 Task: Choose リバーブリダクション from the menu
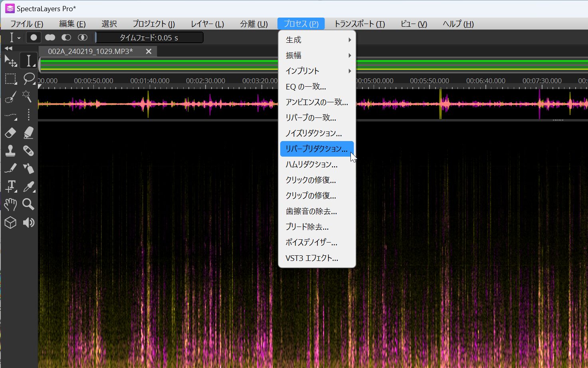click(x=317, y=149)
